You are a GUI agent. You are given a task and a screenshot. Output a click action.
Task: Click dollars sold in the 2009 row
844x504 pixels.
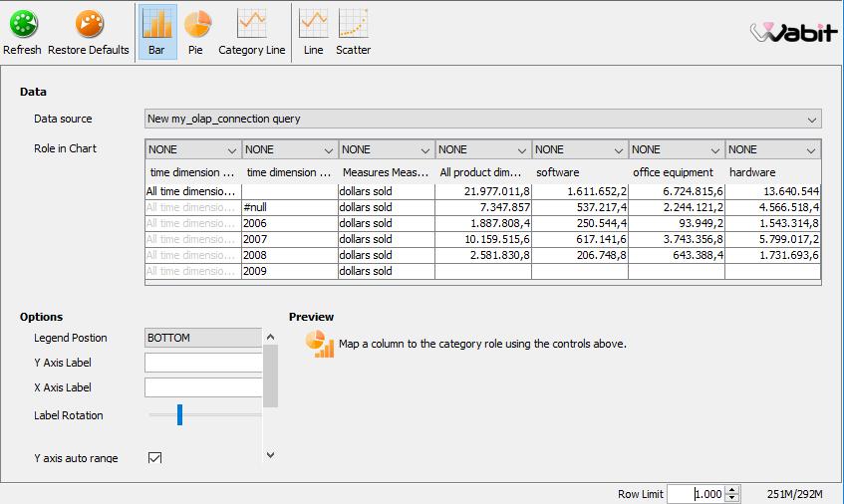[x=366, y=271]
